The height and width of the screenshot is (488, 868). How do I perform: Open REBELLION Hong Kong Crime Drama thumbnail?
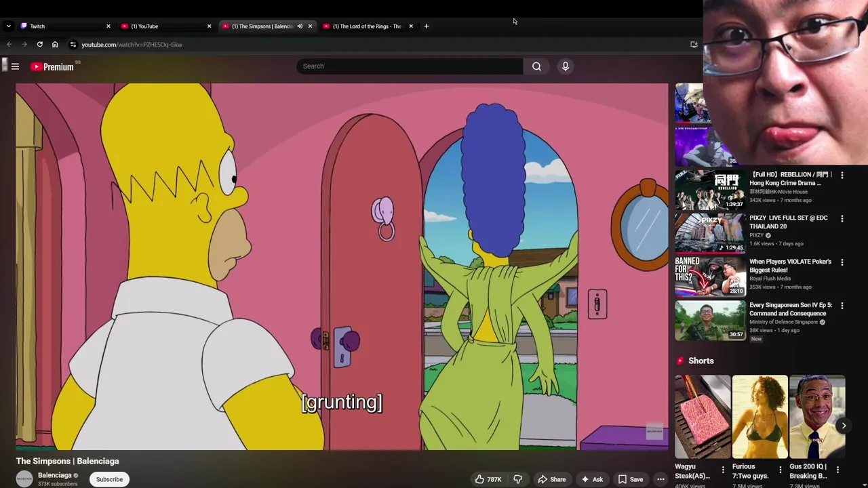coord(709,190)
